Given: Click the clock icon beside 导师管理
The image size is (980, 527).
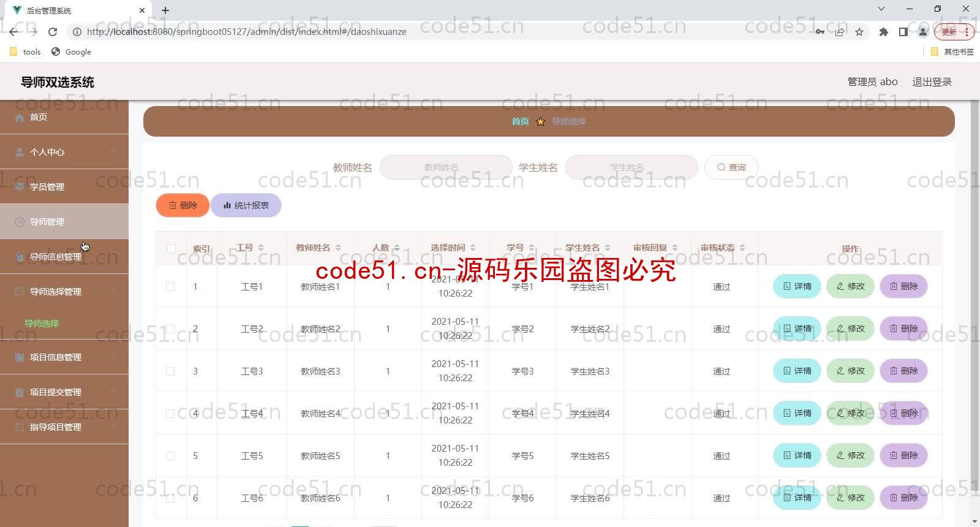Looking at the screenshot, I should pyautogui.click(x=20, y=222).
